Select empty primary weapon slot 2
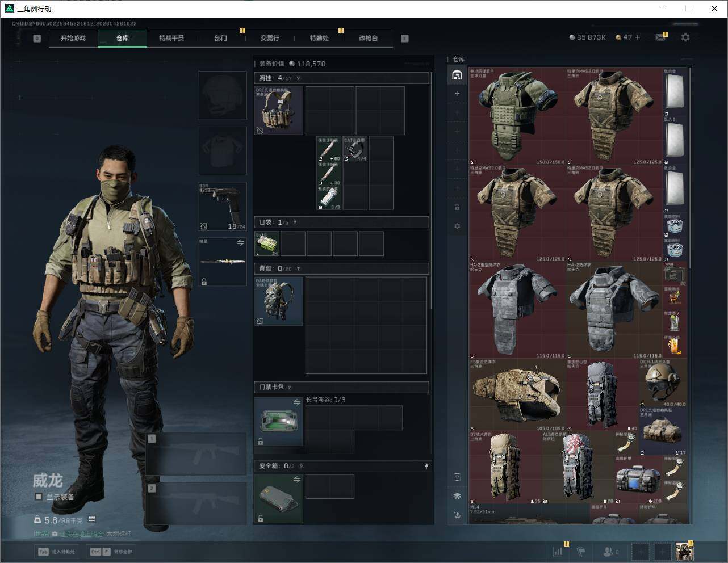This screenshot has height=563, width=728. pos(196,503)
